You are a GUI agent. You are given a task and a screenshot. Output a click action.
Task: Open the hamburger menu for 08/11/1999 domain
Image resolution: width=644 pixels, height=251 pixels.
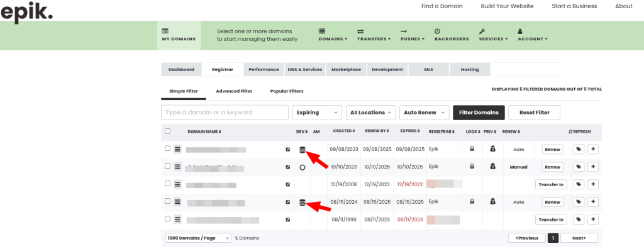(x=177, y=220)
